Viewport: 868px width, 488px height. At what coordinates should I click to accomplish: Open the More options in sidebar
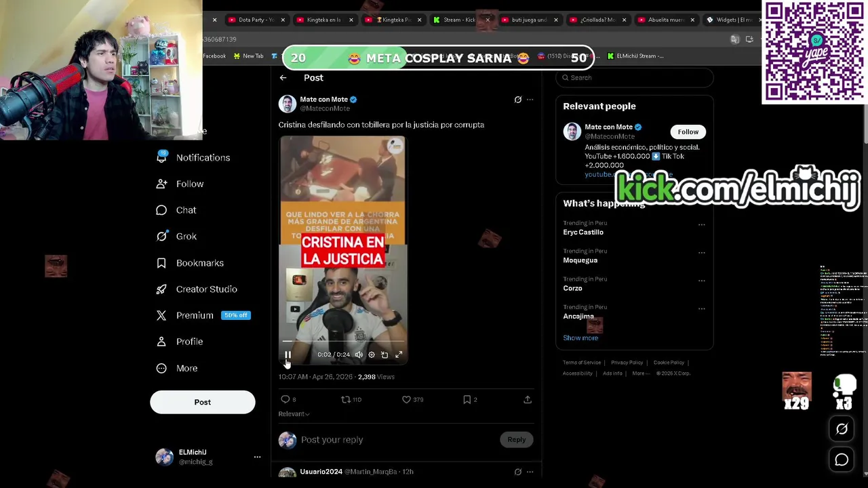coord(176,368)
